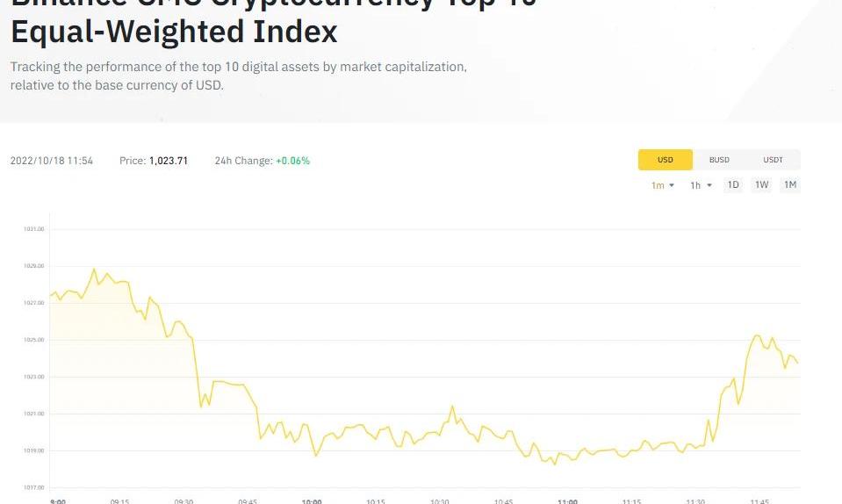Viewport: 842px width, 504px height.
Task: Set chart range to 1D
Action: [733, 184]
